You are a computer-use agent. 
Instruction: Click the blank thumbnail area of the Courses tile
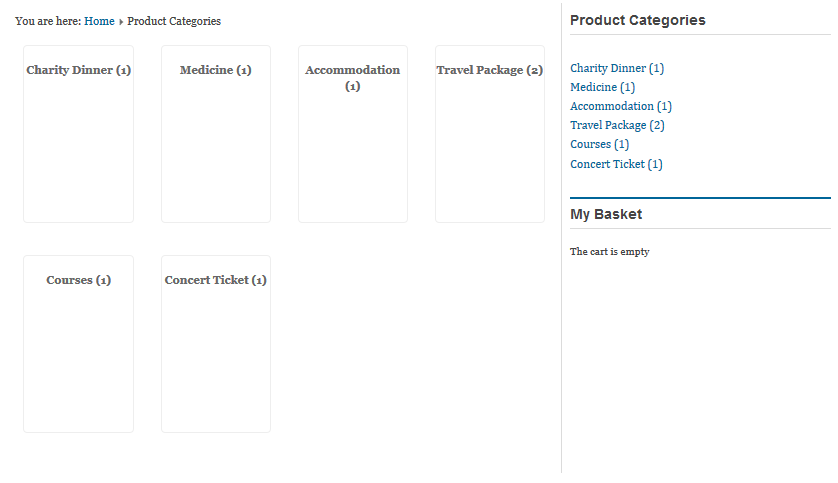[78, 360]
